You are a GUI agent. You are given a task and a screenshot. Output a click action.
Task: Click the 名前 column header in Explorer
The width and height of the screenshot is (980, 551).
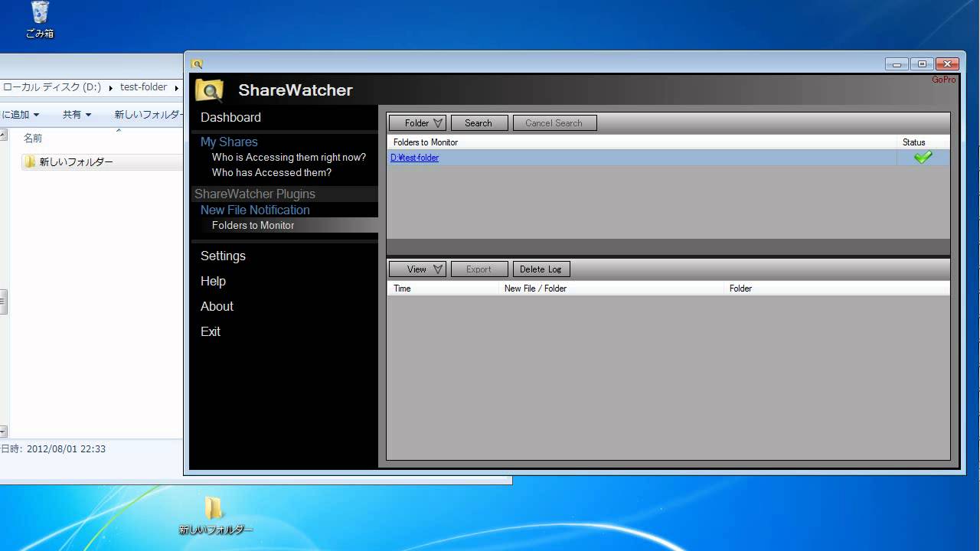pos(33,139)
